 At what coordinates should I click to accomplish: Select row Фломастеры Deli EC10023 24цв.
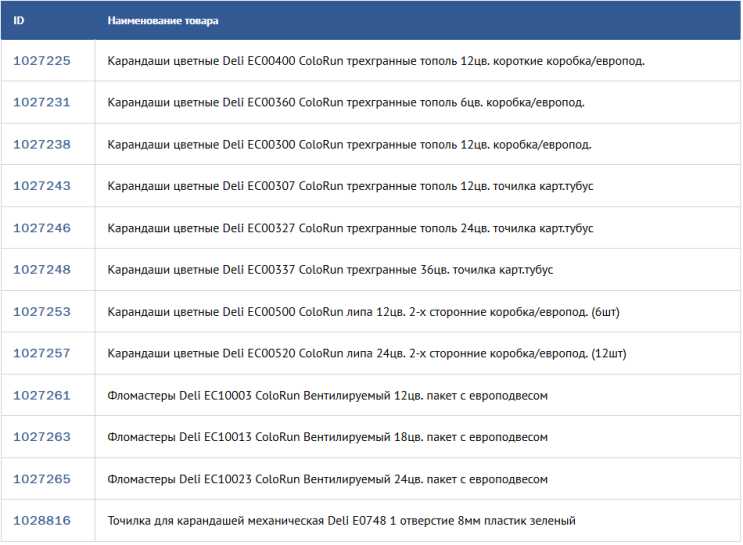(x=371, y=479)
